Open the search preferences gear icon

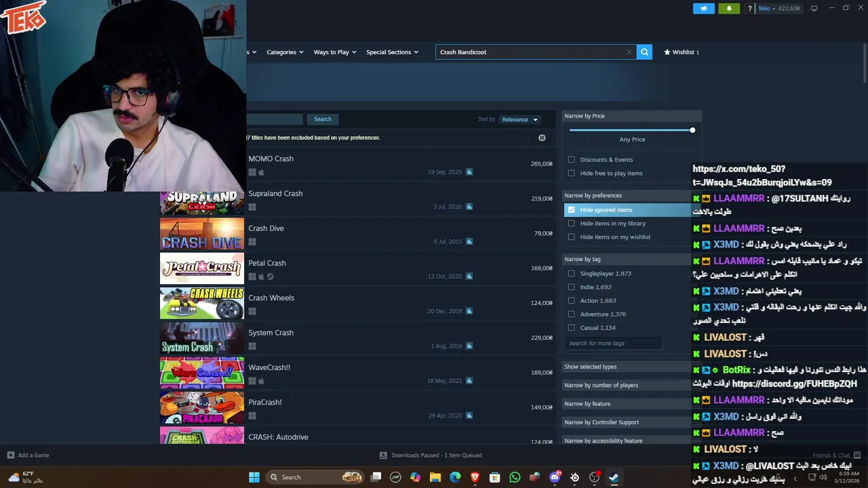click(542, 138)
